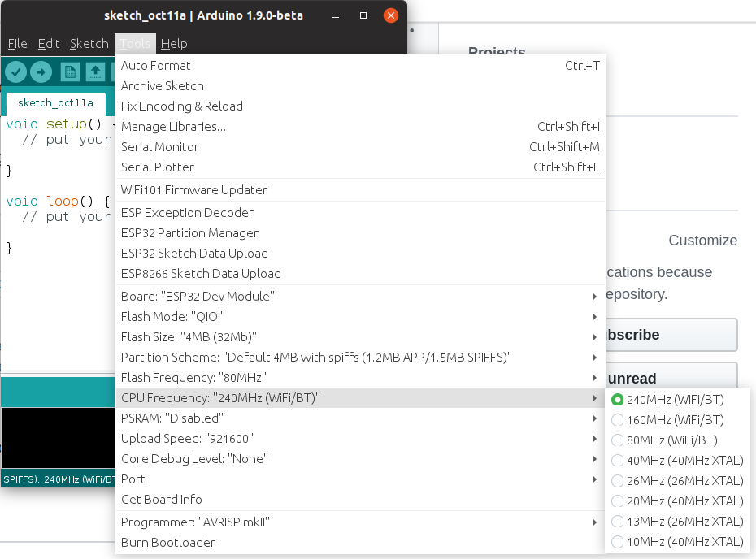Choose Fix Encoding & Reload
Viewport: 756px width, 559px height.
pyautogui.click(x=360, y=106)
